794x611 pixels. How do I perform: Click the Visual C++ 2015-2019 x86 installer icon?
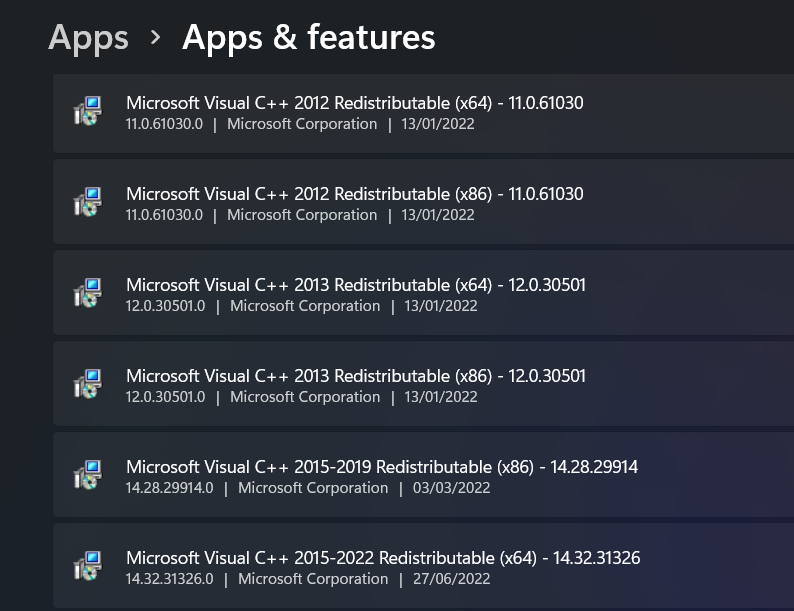(x=88, y=475)
